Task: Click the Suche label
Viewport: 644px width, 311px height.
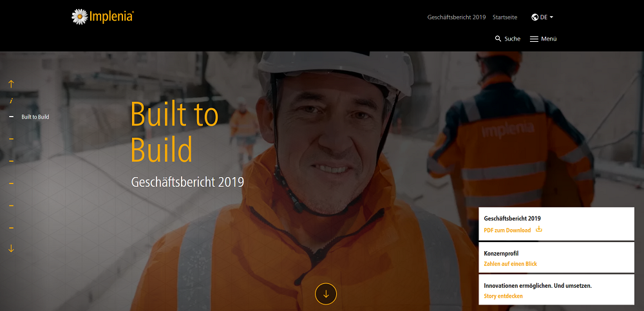Action: tap(512, 39)
